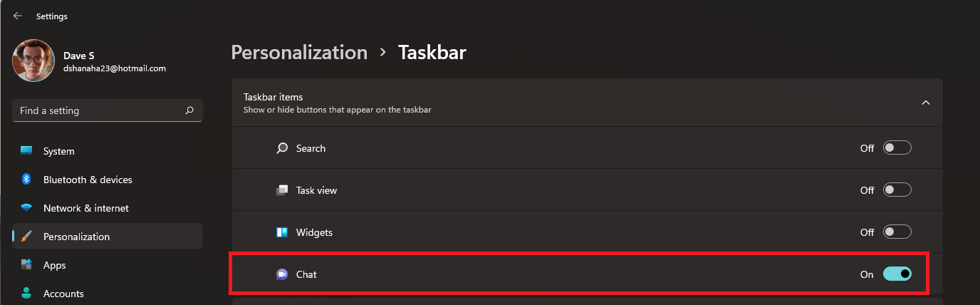Turn on the Search toggle

tap(897, 148)
